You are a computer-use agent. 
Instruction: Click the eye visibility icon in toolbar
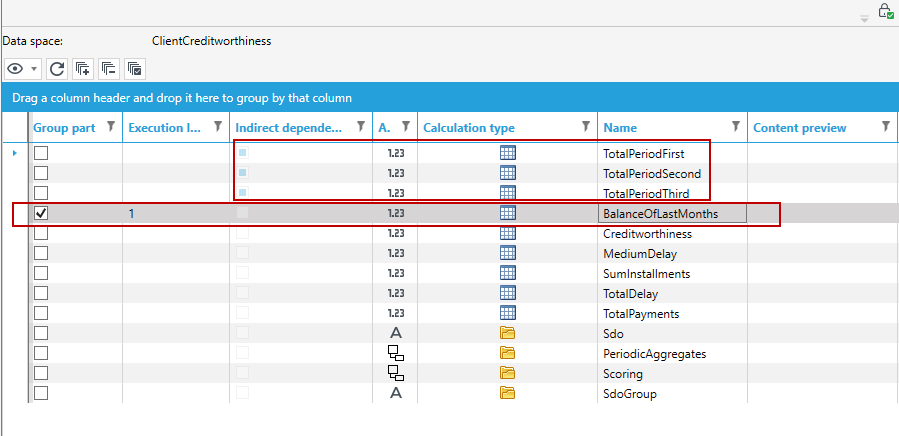15,69
